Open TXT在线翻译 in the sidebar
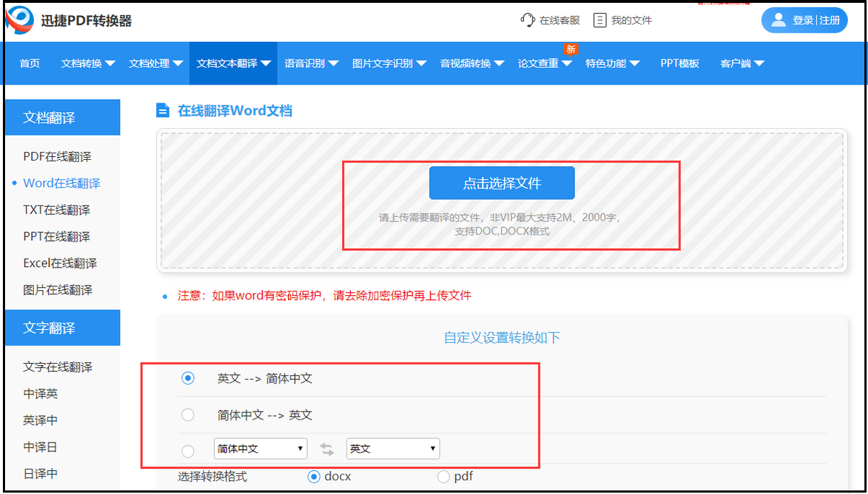 point(56,210)
